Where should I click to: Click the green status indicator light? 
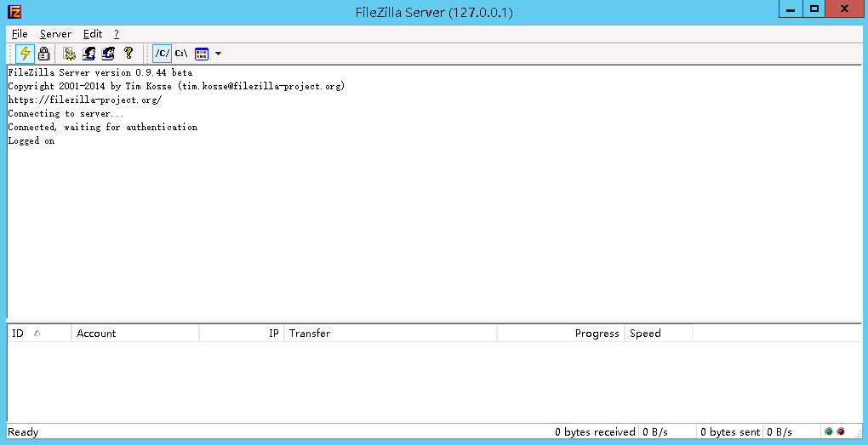829,432
